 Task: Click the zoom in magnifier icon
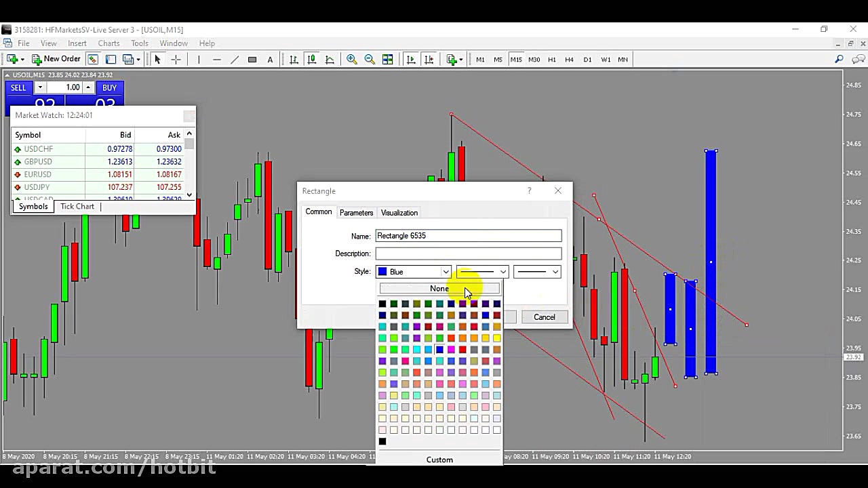tap(351, 60)
